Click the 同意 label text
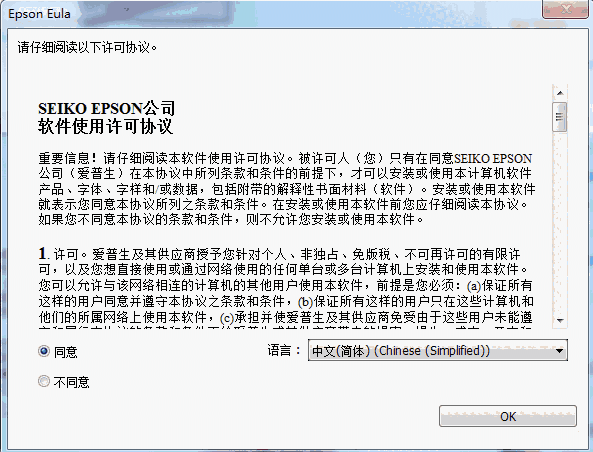Screen dimensions: 593x452 pos(66,352)
